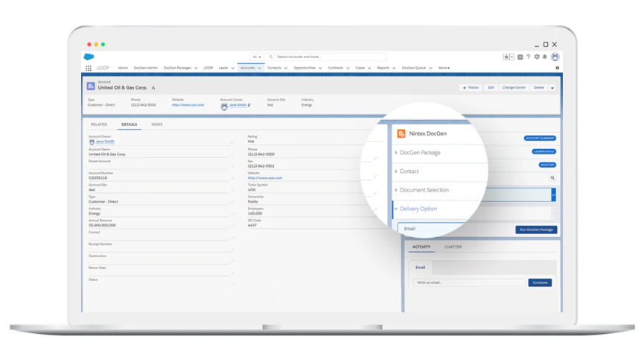Open the More navigation menu
This screenshot has height=360, width=644.
[x=444, y=68]
